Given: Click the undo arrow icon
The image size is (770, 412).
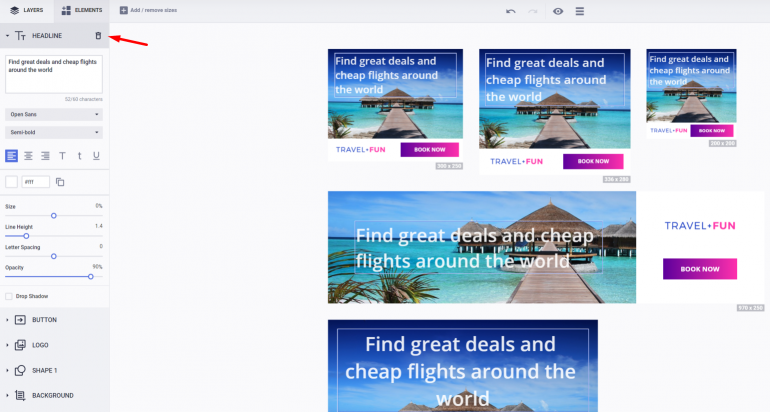Looking at the screenshot, I should coord(511,11).
